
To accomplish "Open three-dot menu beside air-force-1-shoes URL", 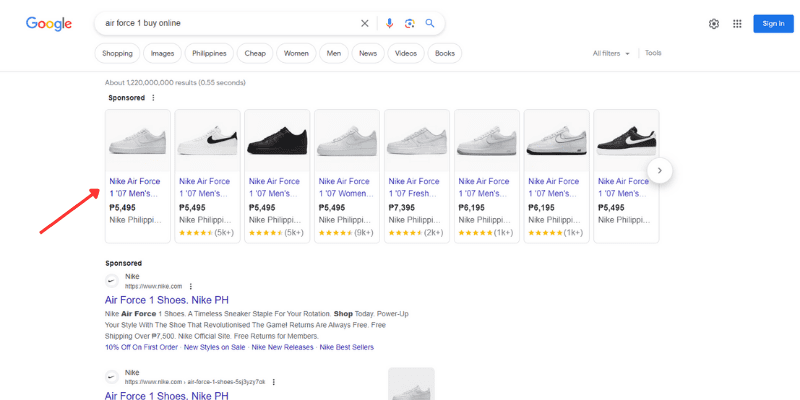I will click(x=273, y=382).
